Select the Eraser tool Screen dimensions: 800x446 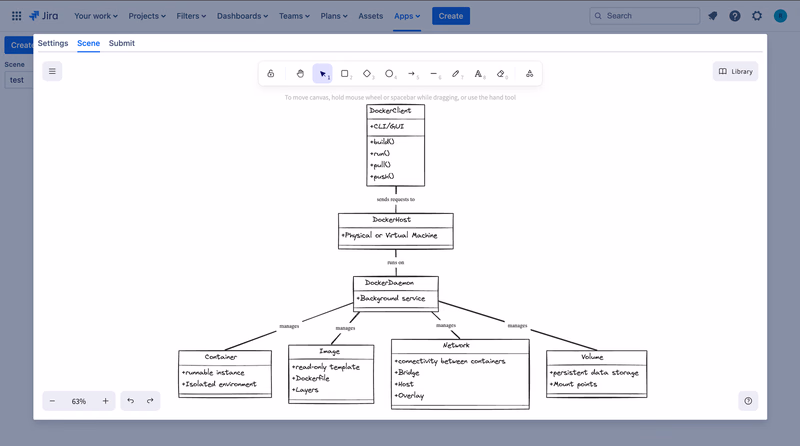point(501,74)
